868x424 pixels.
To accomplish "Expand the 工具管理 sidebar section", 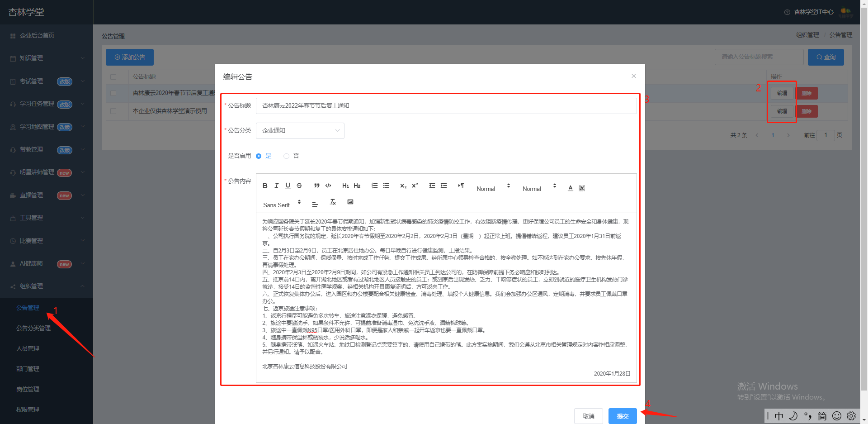I will click(x=47, y=218).
